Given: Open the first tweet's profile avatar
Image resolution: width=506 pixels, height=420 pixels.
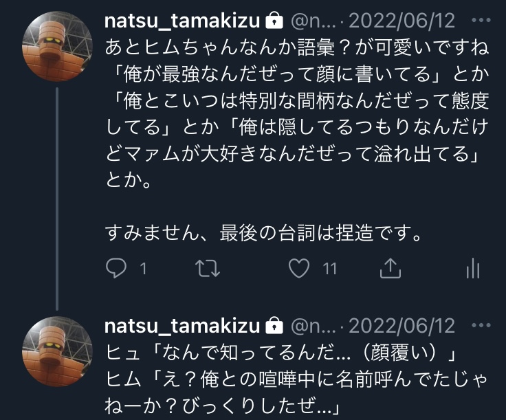Looking at the screenshot, I should point(55,45).
